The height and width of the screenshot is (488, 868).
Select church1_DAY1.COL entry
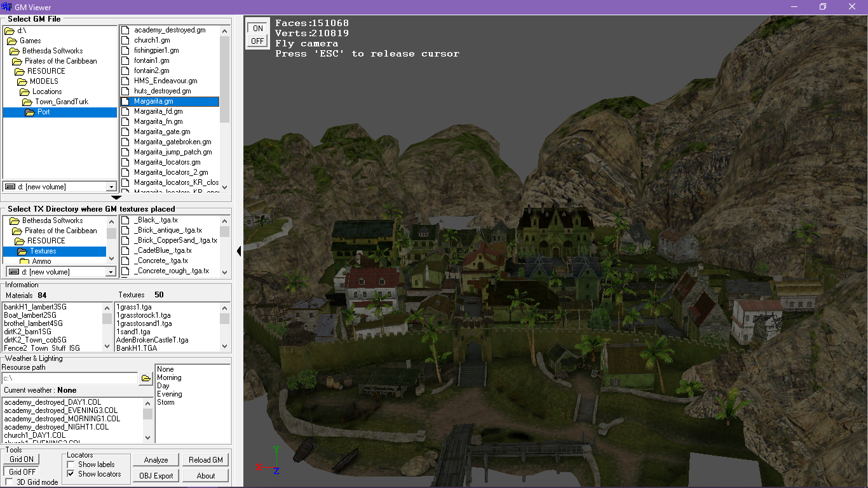35,435
